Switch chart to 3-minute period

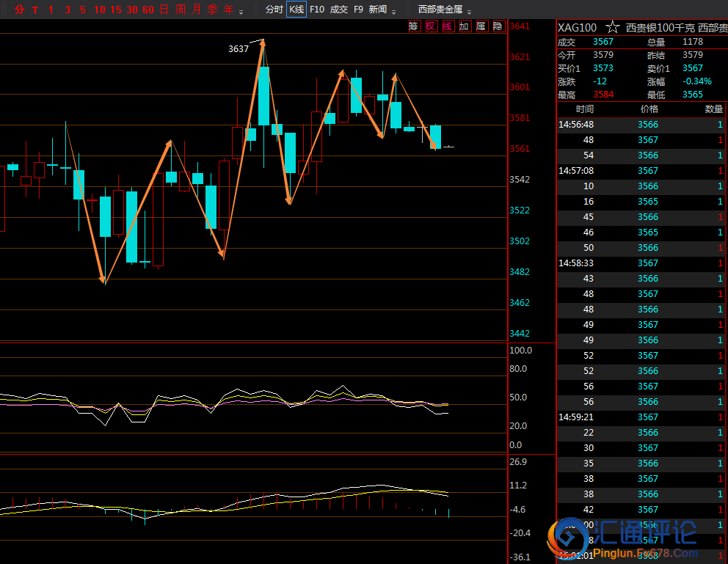[68, 10]
